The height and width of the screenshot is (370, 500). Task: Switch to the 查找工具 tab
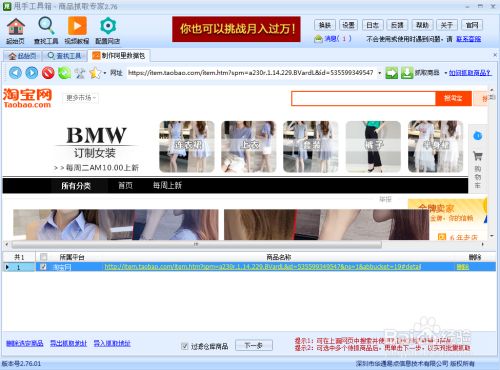tap(64, 56)
